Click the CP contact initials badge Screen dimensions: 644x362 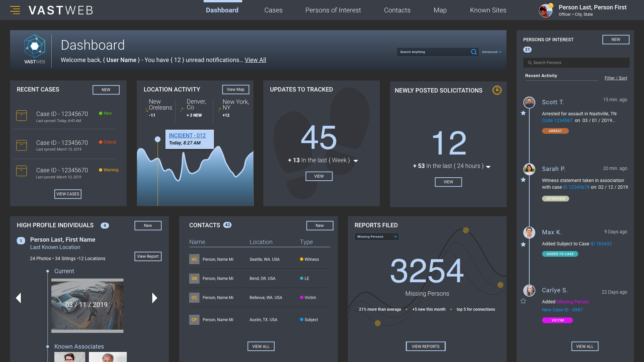click(x=194, y=319)
